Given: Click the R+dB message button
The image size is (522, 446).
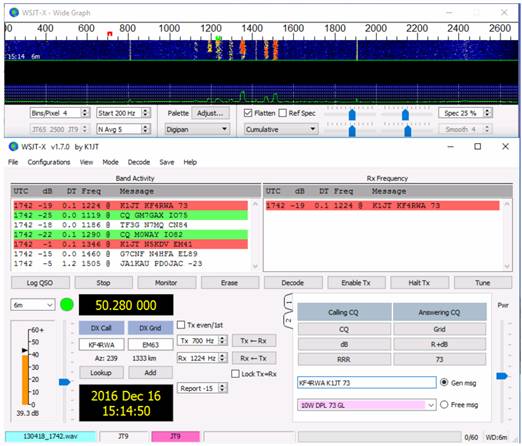Looking at the screenshot, I should tap(439, 344).
